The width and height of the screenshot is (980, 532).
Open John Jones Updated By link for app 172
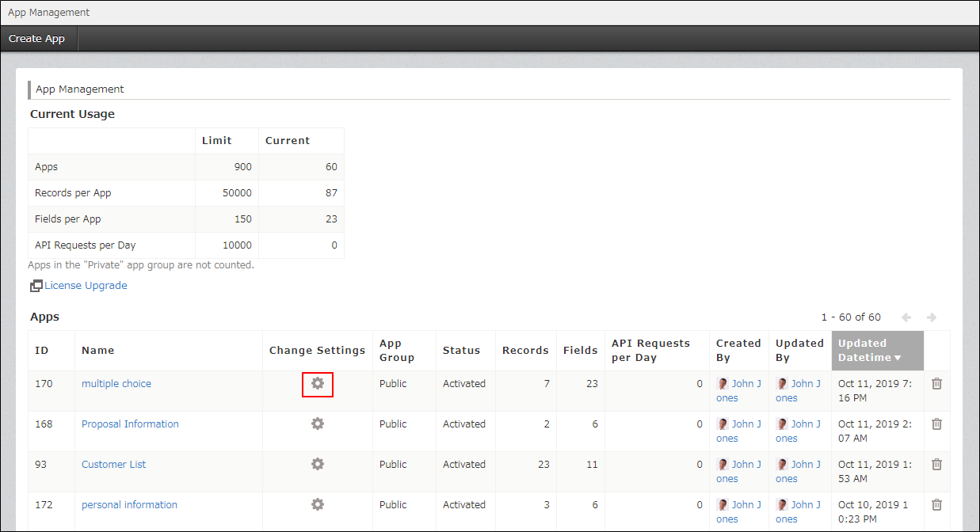798,511
